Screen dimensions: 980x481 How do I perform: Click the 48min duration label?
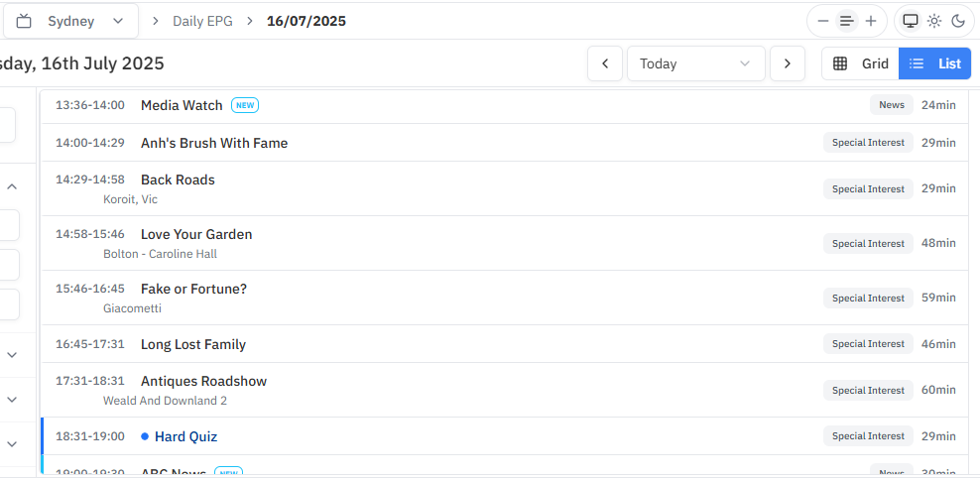[x=938, y=243]
